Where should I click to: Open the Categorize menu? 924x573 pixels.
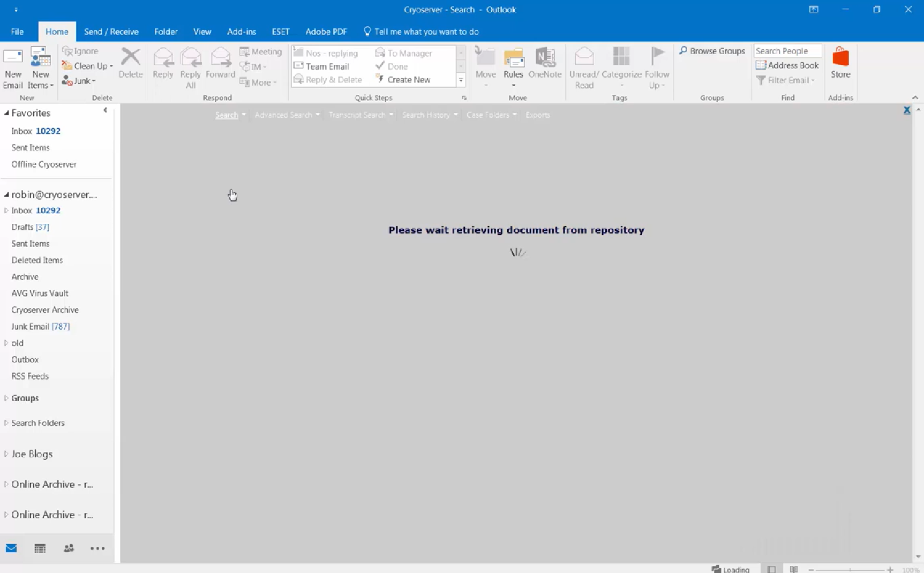(621, 67)
